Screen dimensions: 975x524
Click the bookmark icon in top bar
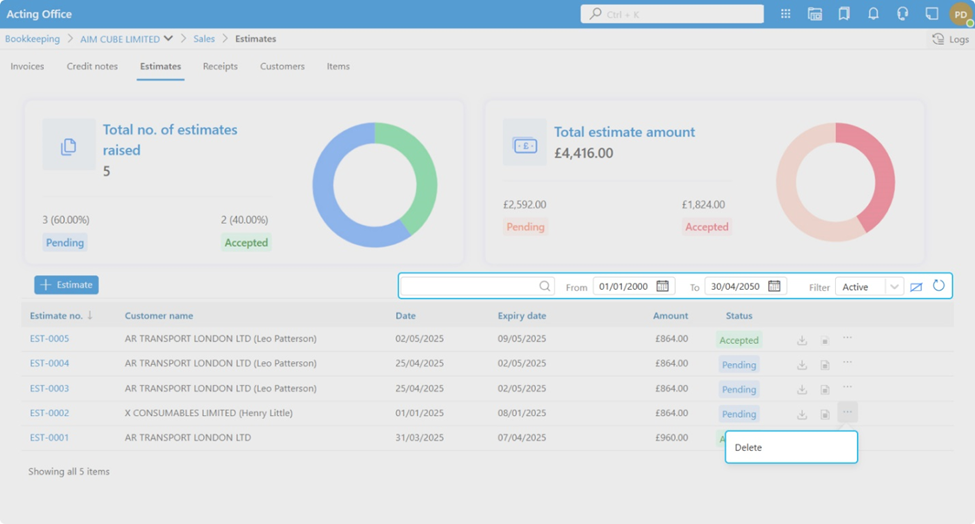[844, 14]
